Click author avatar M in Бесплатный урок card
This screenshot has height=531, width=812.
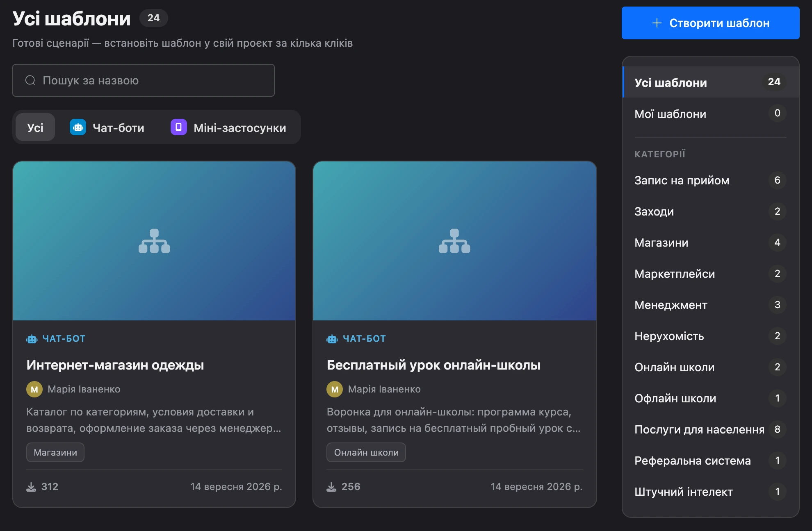(x=335, y=389)
